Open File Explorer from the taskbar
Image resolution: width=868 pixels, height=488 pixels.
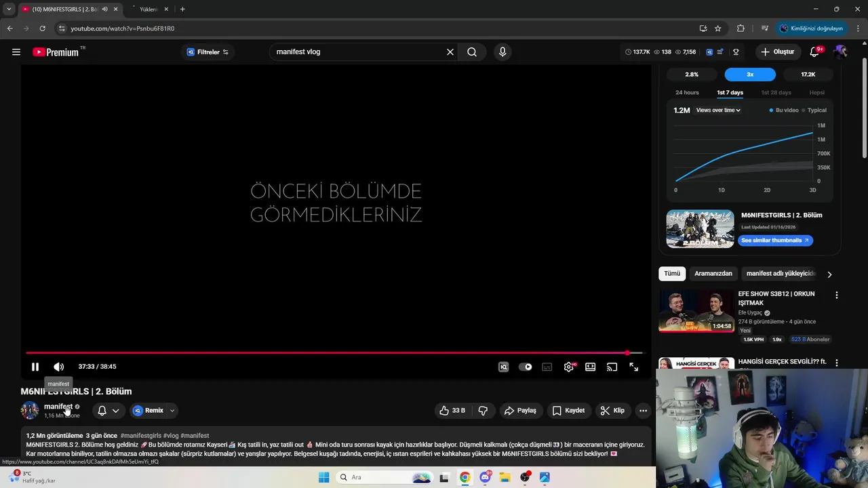505,478
